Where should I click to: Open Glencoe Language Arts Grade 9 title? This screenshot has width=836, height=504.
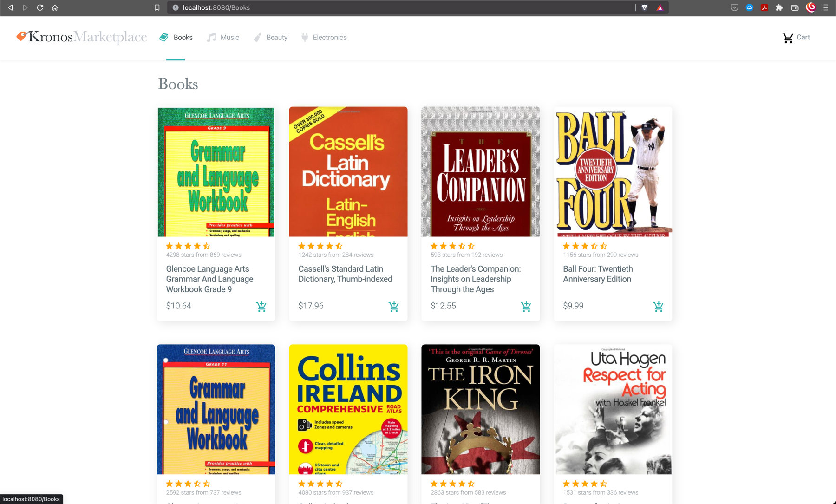tap(210, 279)
